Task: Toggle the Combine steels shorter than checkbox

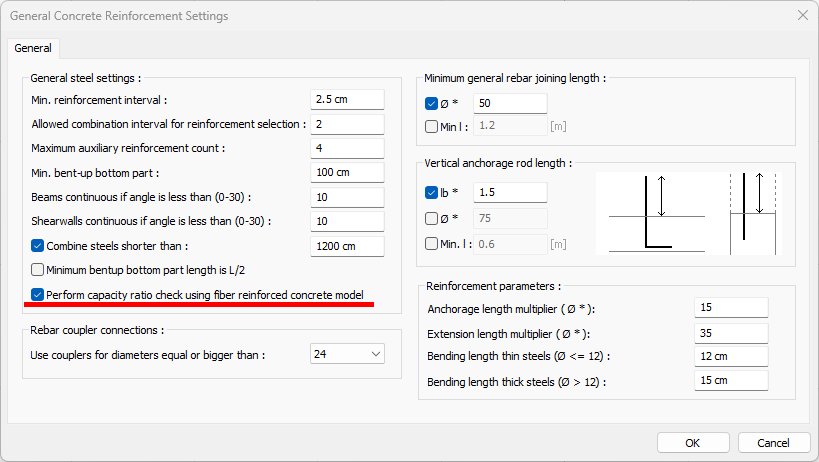Action: pos(38,246)
